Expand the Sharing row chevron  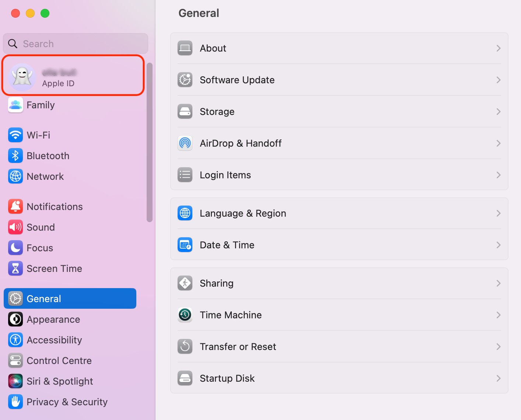[498, 283]
